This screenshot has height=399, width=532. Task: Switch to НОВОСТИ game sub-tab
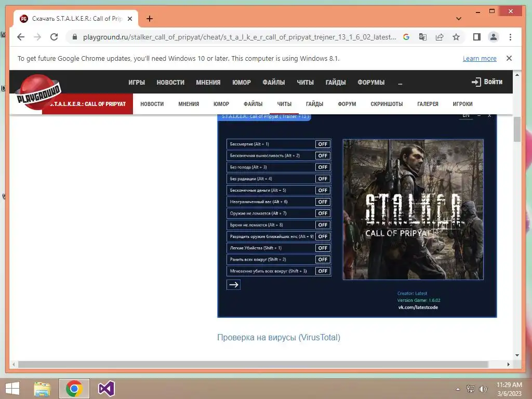pyautogui.click(x=152, y=104)
